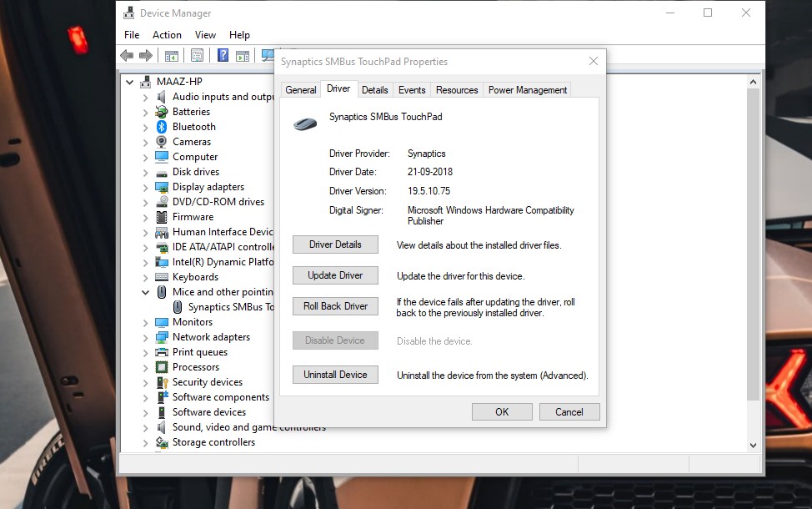
Task: Switch to the General tab
Action: coord(301,90)
